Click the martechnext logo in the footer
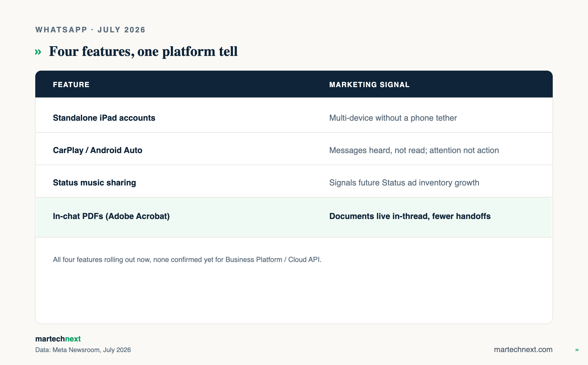588x365 pixels. click(58, 339)
